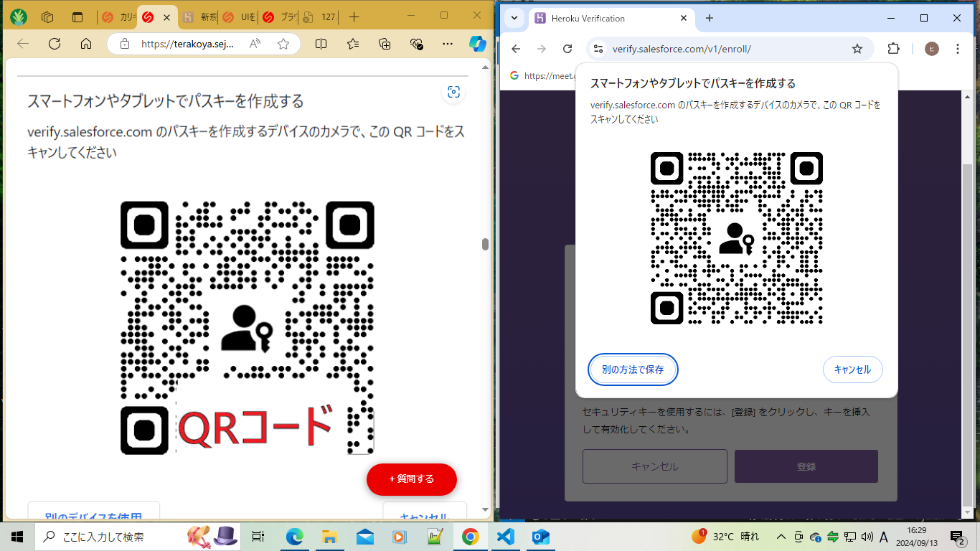Click the 別の方法で保存 button
The height and width of the screenshot is (551, 980).
tap(633, 369)
